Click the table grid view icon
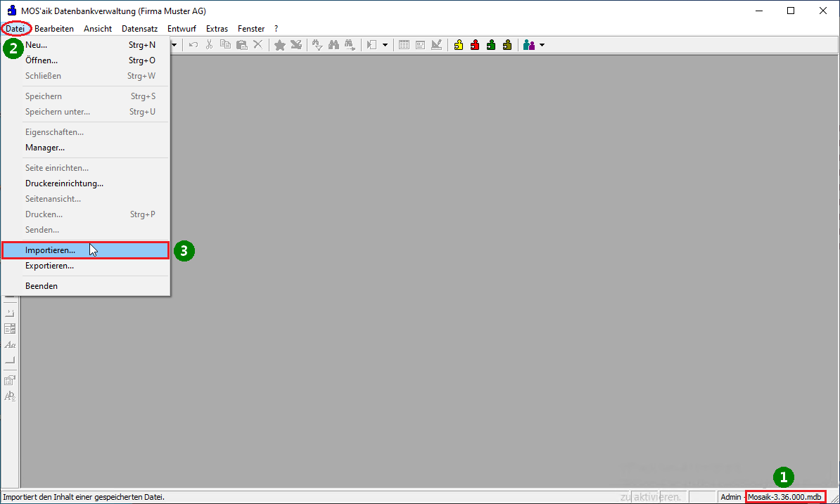Image resolution: width=840 pixels, height=504 pixels. pos(404,45)
